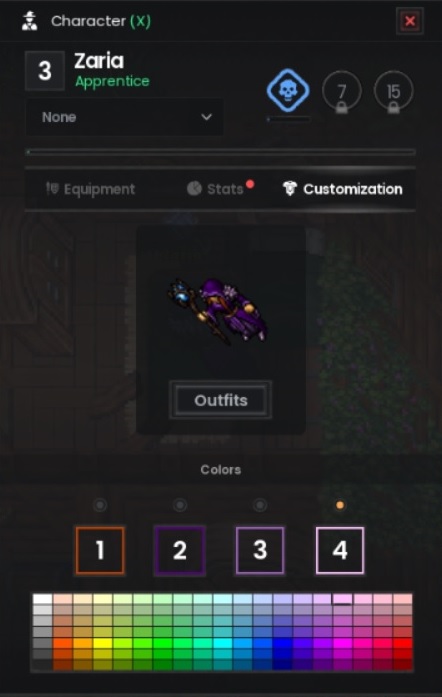Select the Customization tab
This screenshot has height=697, width=442.
pos(343,189)
